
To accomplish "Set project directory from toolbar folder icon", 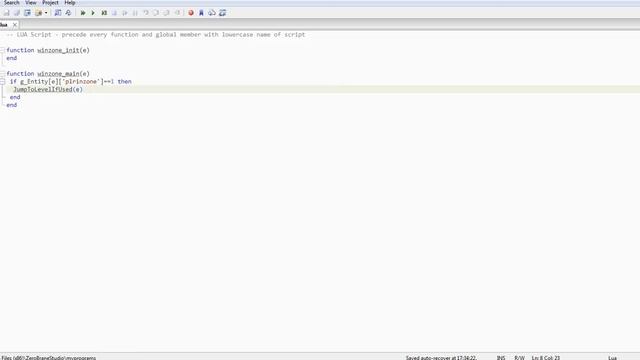I will (x=38, y=13).
